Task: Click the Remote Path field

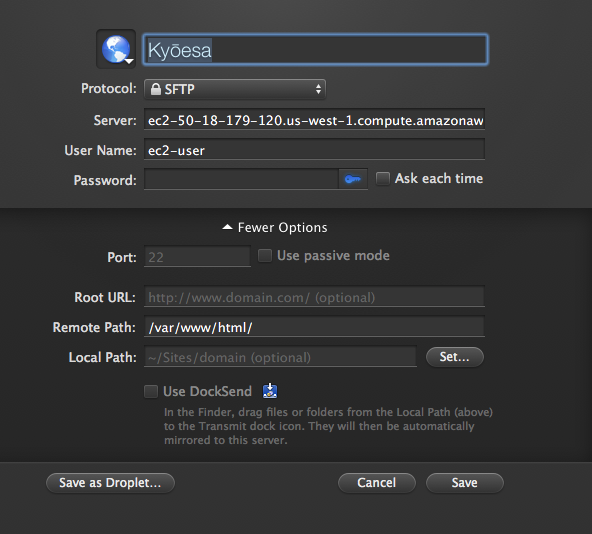Action: coord(314,327)
